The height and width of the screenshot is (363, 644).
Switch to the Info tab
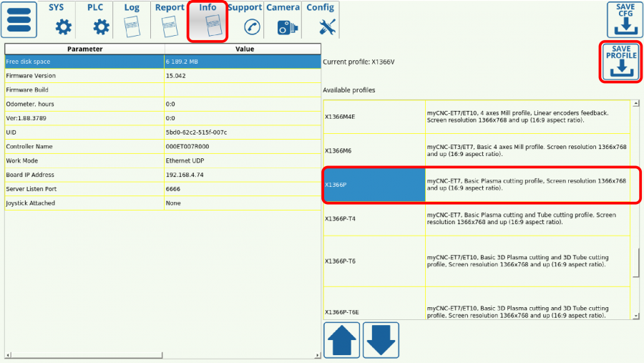(208, 20)
